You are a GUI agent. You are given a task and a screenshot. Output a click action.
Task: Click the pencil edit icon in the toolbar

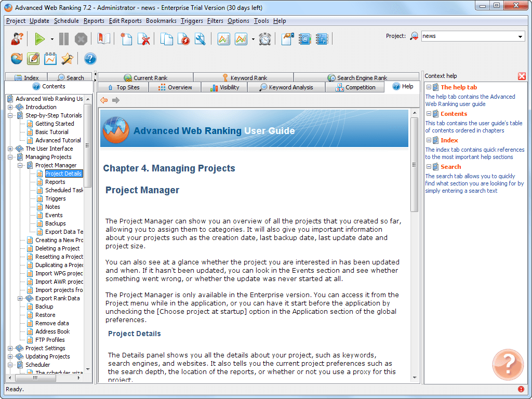pyautogui.click(x=33, y=59)
